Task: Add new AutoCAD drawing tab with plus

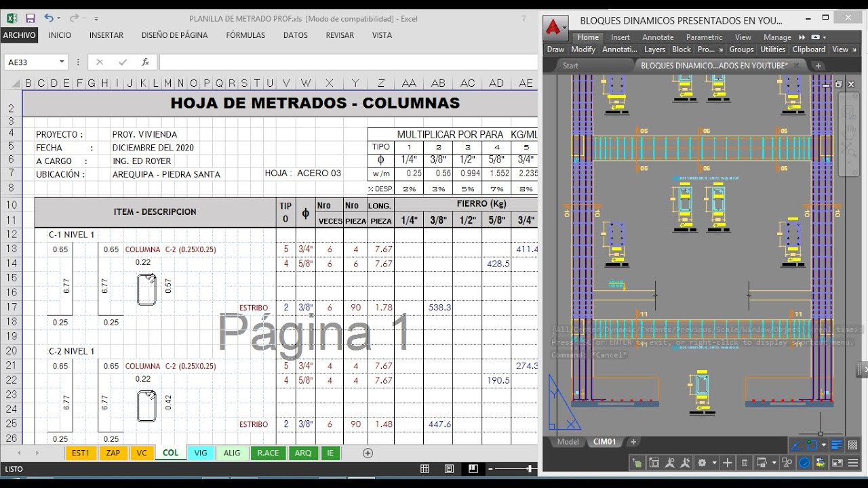Action: tap(818, 66)
